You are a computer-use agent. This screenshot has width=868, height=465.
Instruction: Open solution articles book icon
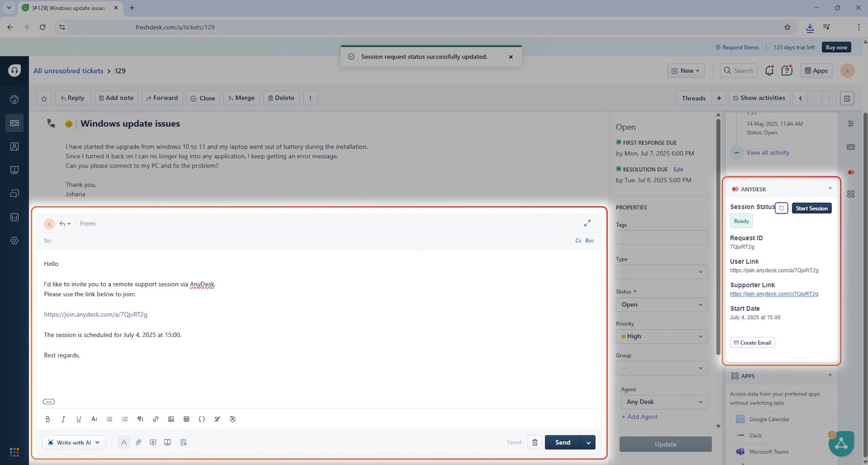click(x=167, y=442)
